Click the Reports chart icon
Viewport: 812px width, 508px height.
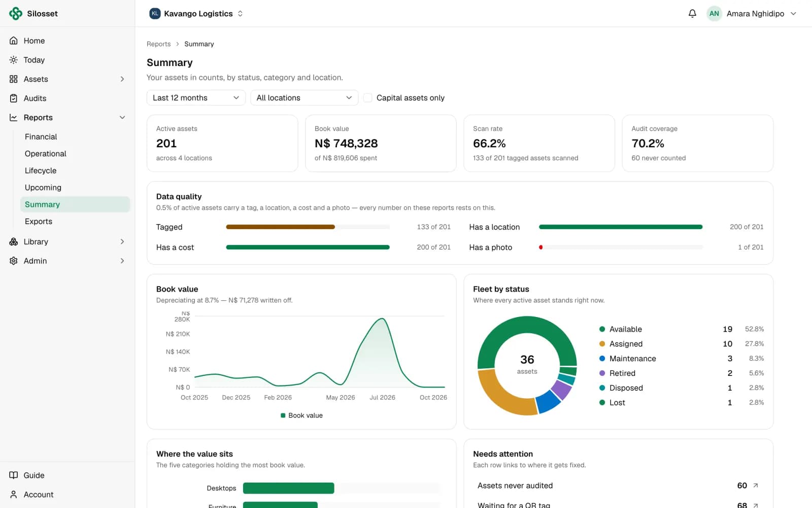tap(14, 118)
